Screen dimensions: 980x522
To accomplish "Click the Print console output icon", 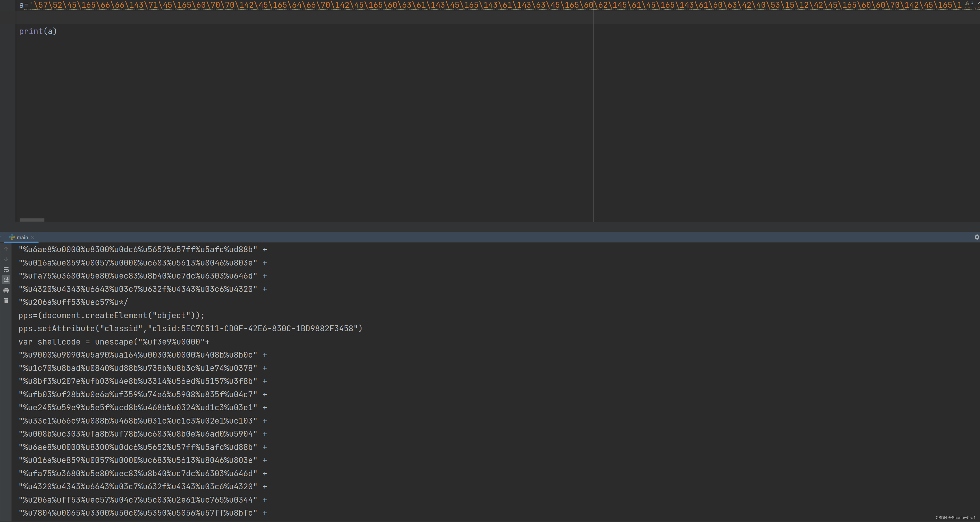I will [6, 291].
